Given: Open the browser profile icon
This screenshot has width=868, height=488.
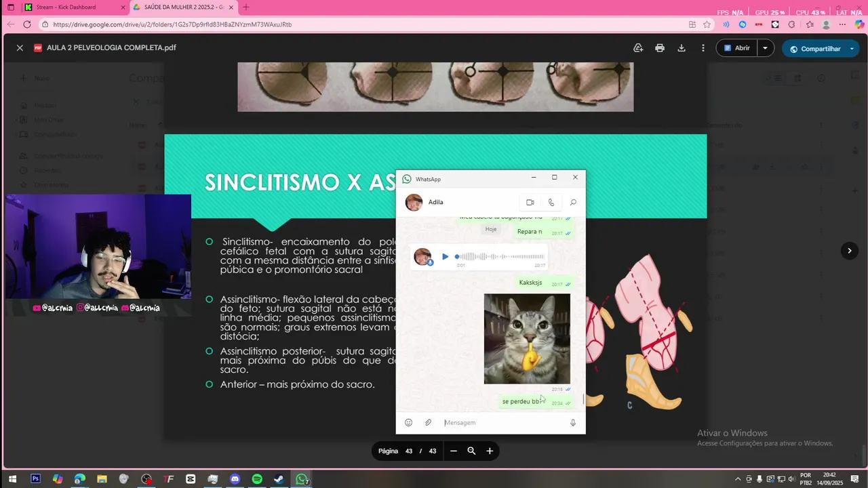Looking at the screenshot, I should pos(826,24).
